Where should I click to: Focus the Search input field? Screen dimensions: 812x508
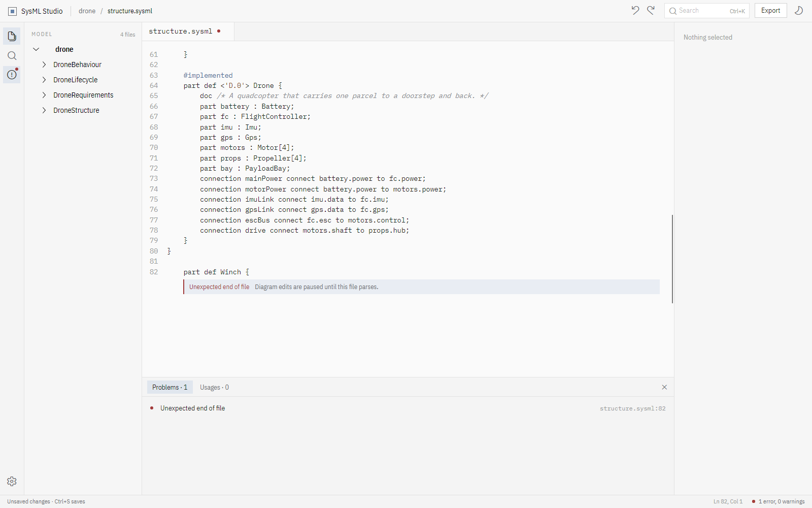click(706, 11)
